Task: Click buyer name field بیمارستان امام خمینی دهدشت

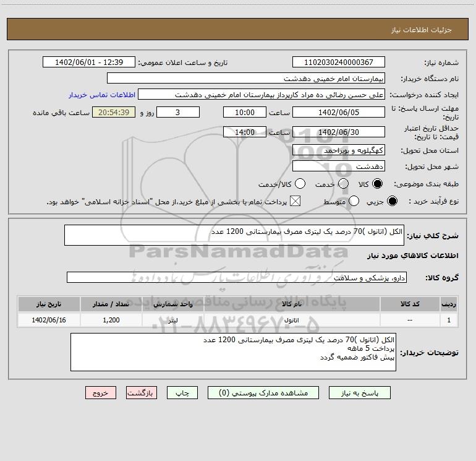Action: (x=246, y=78)
